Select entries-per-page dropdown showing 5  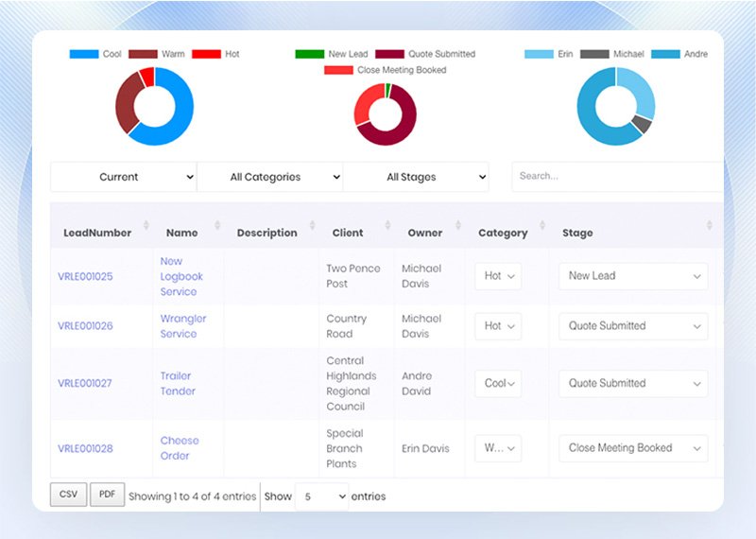tap(321, 496)
